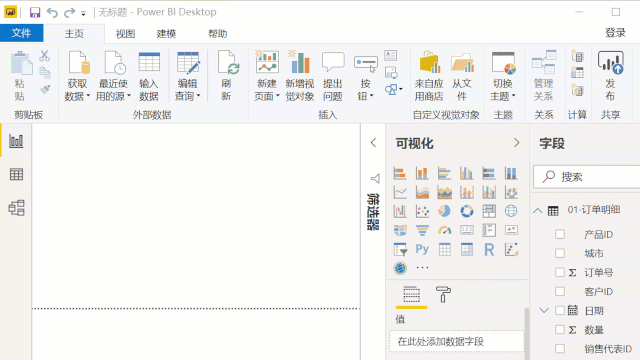The height and width of the screenshot is (360, 640).
Task: Select the donut chart visual
Action: point(467,211)
